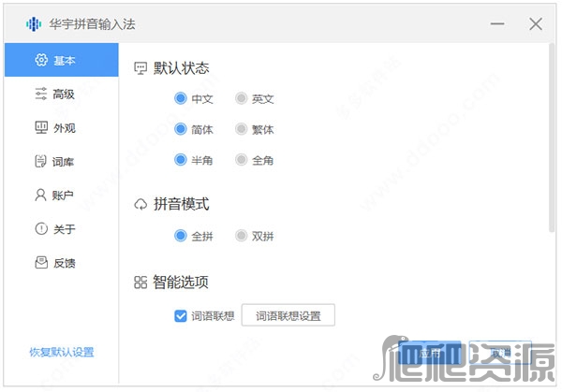Click the 拼音模式 section heading
This screenshot has height=392, width=562.
pyautogui.click(x=182, y=204)
